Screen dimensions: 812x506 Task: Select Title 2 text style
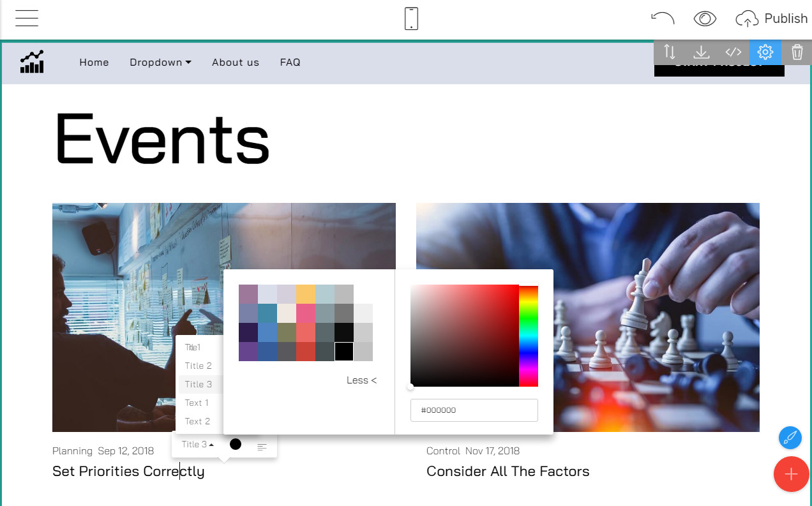coord(199,366)
